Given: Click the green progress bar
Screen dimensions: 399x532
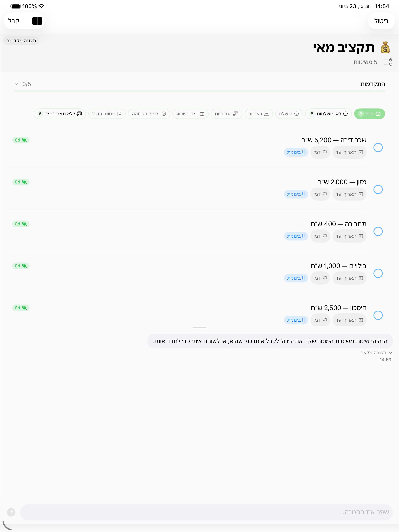Looking at the screenshot, I should pos(199,91).
